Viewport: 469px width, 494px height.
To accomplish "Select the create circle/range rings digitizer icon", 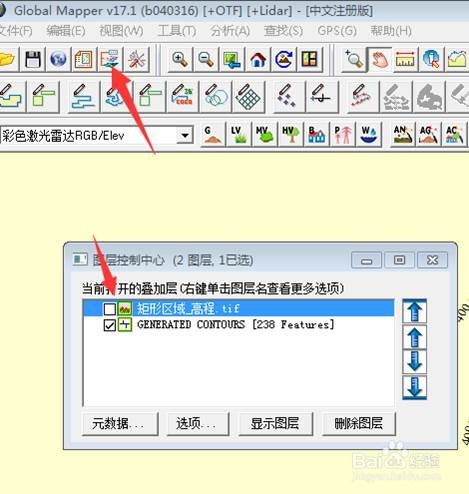I will [216, 97].
